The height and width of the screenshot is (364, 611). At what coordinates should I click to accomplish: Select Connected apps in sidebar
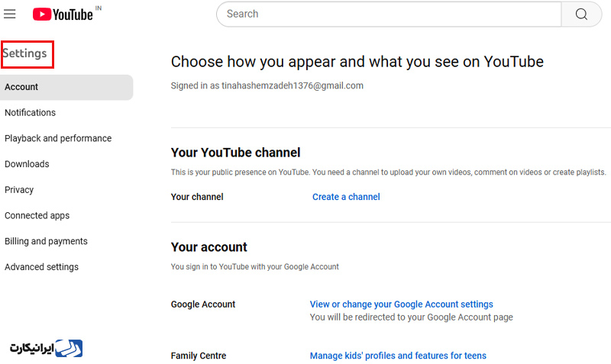[x=37, y=215]
